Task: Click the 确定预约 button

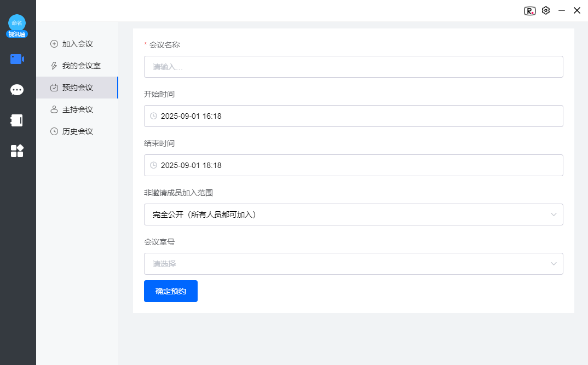Action: tap(170, 291)
